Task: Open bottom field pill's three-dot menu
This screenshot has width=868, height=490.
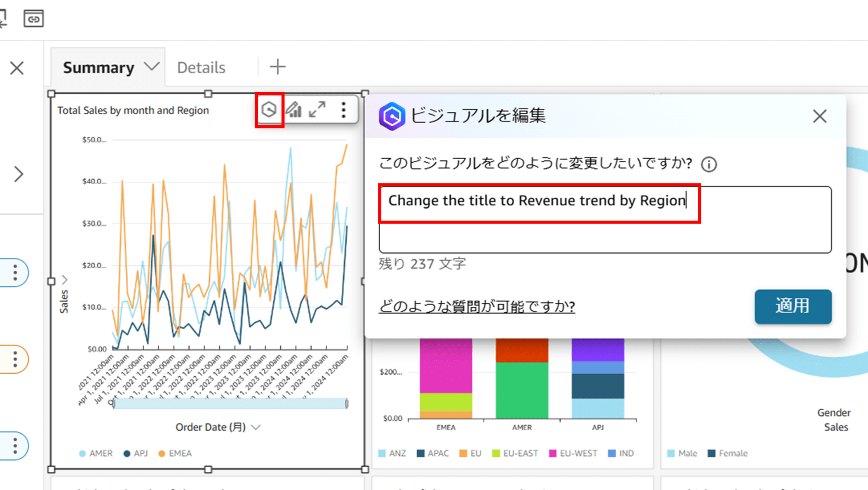Action: [15, 446]
